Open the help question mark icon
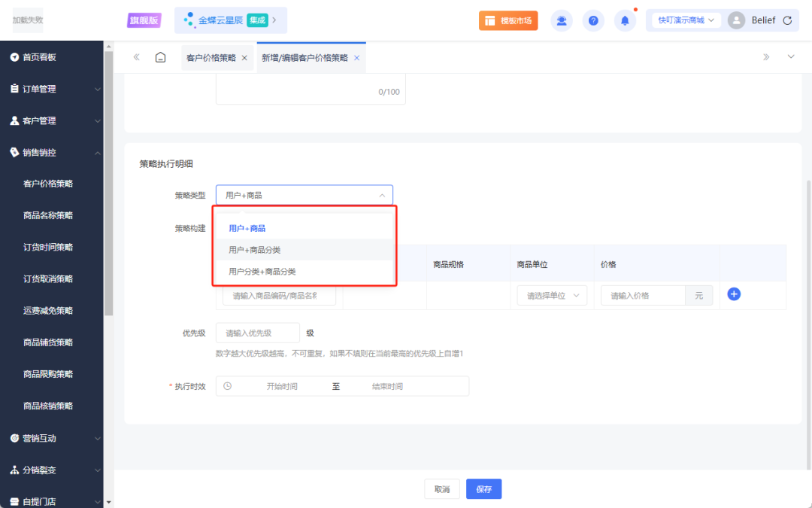This screenshot has width=812, height=508. coord(593,20)
